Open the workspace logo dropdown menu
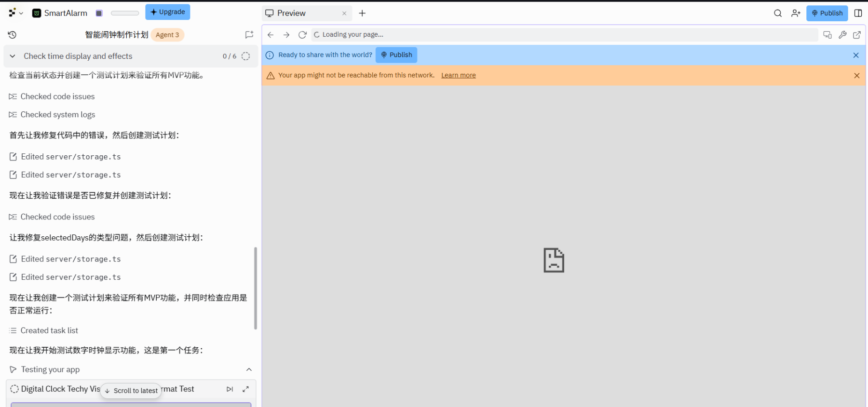Screen dimensions: 868x407 [x=15, y=13]
